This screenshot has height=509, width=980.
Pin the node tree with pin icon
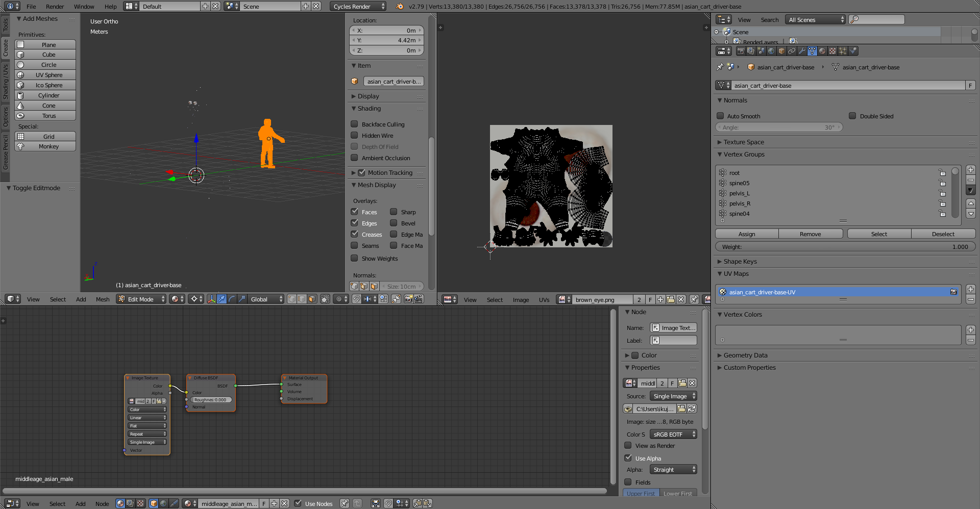tap(345, 503)
